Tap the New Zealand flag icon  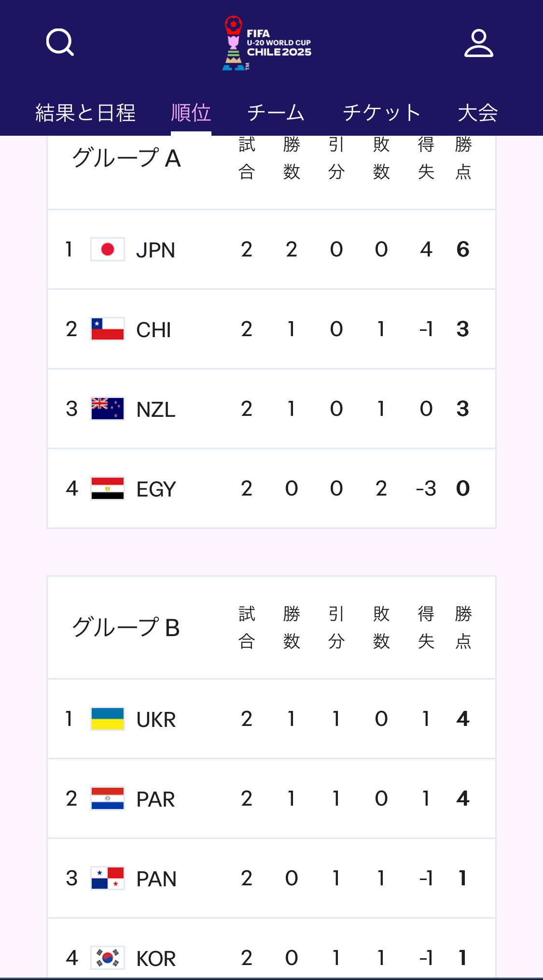108,409
